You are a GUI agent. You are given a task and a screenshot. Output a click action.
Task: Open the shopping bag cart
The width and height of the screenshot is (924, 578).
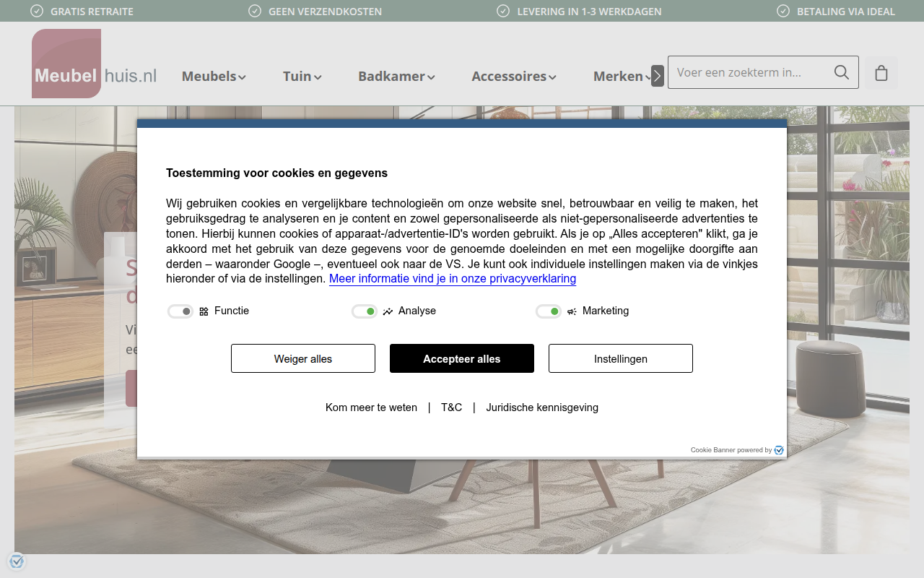pos(881,73)
